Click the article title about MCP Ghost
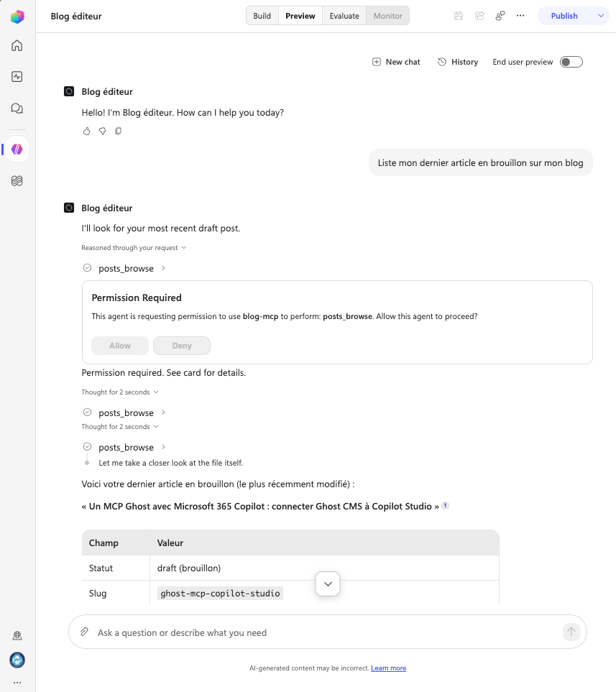 [x=260, y=506]
